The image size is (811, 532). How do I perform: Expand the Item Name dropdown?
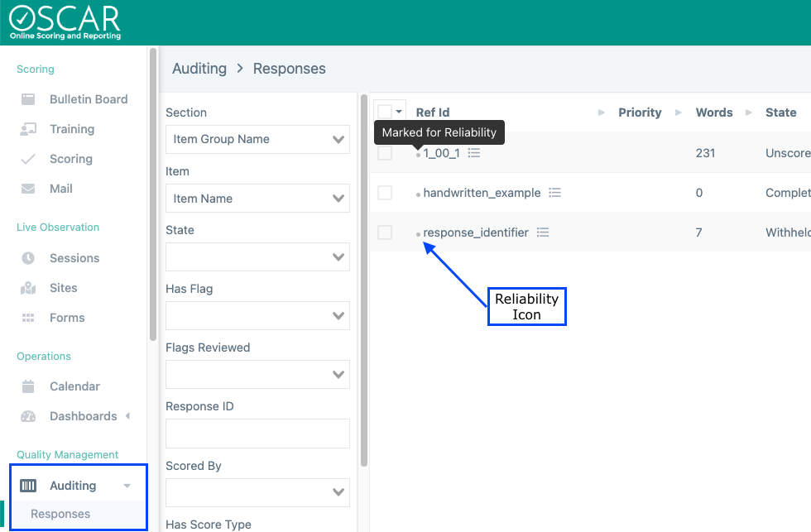point(257,199)
